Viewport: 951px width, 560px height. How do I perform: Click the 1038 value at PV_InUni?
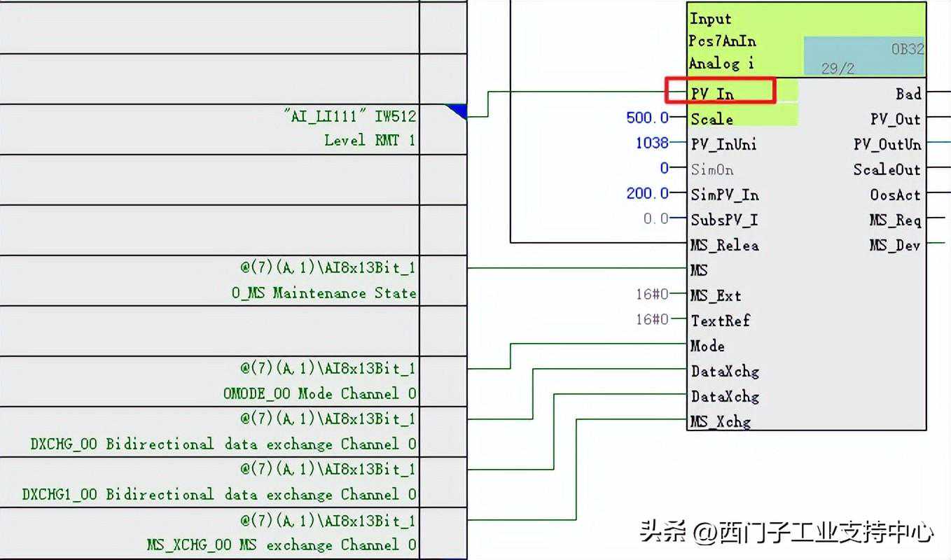point(651,143)
